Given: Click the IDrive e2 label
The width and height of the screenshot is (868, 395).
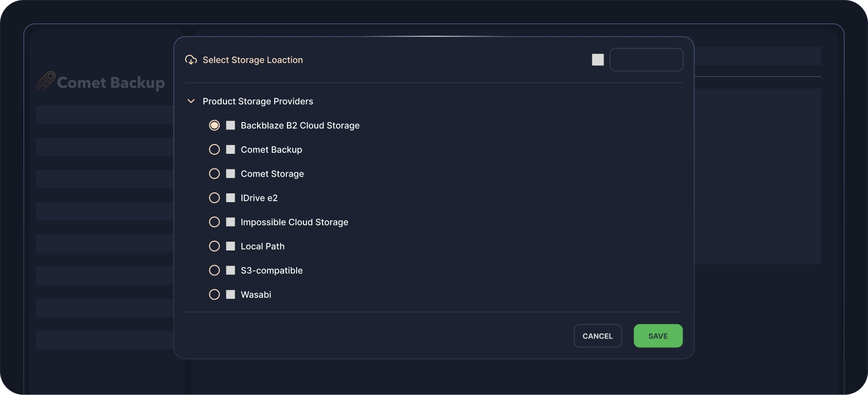Looking at the screenshot, I should pos(259,198).
